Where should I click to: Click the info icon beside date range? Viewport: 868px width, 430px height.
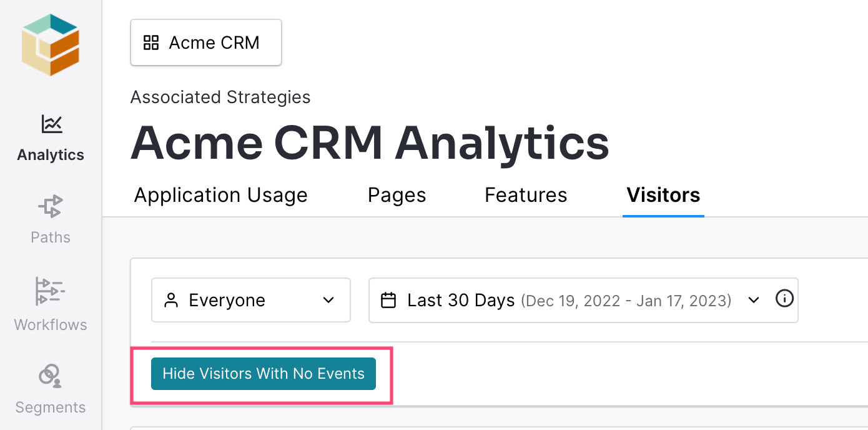[x=784, y=299]
